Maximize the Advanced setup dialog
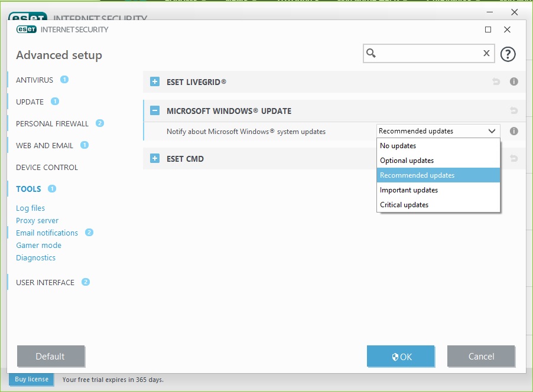Viewport: 533px width, 392px height. coord(487,30)
